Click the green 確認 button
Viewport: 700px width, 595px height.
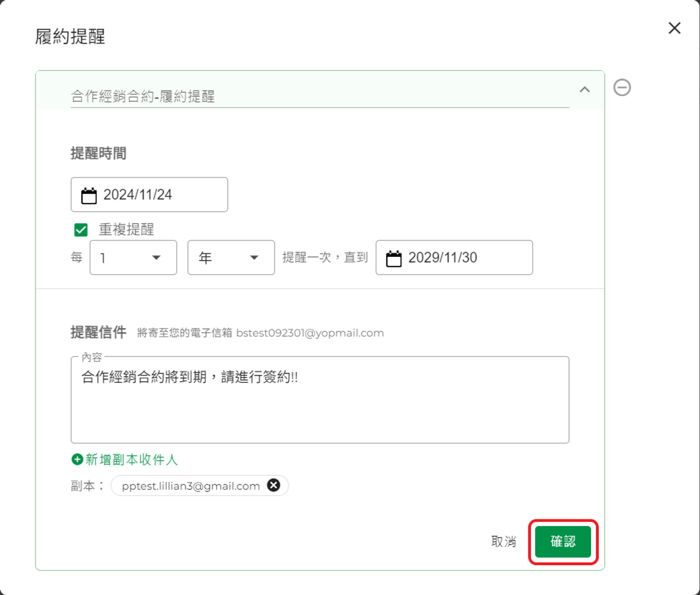[563, 541]
